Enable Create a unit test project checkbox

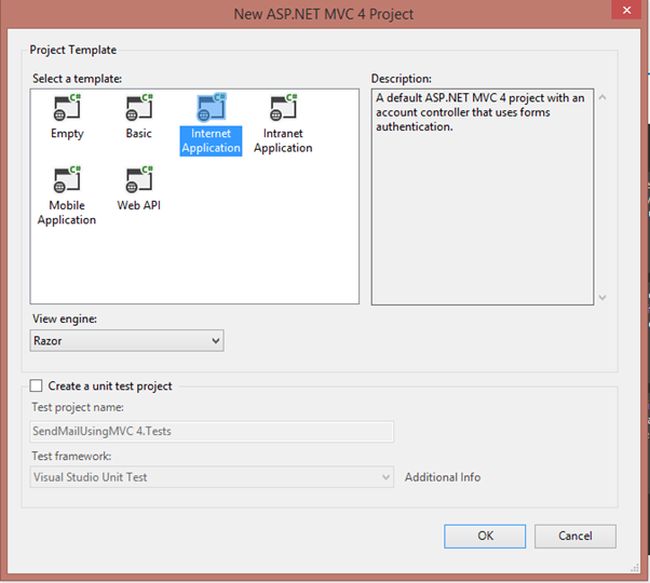[x=36, y=386]
